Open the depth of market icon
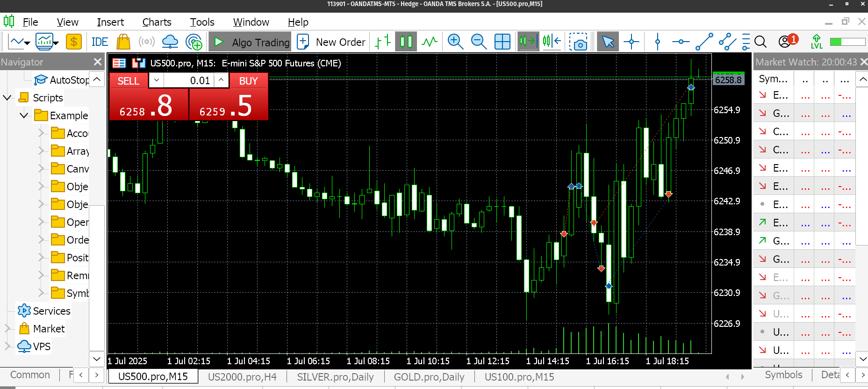The height and width of the screenshot is (389, 868). [138, 63]
